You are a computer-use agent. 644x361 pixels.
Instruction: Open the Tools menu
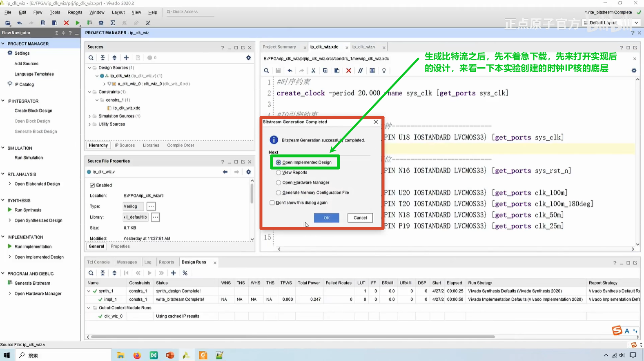coord(55,12)
